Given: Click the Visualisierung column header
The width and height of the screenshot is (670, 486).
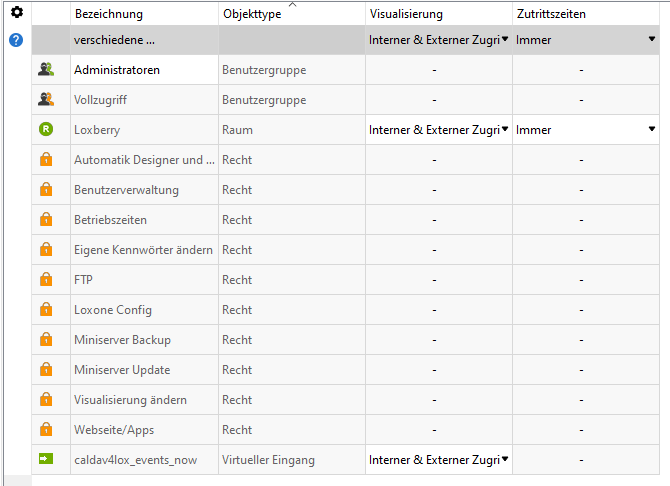Looking at the screenshot, I should (406, 14).
